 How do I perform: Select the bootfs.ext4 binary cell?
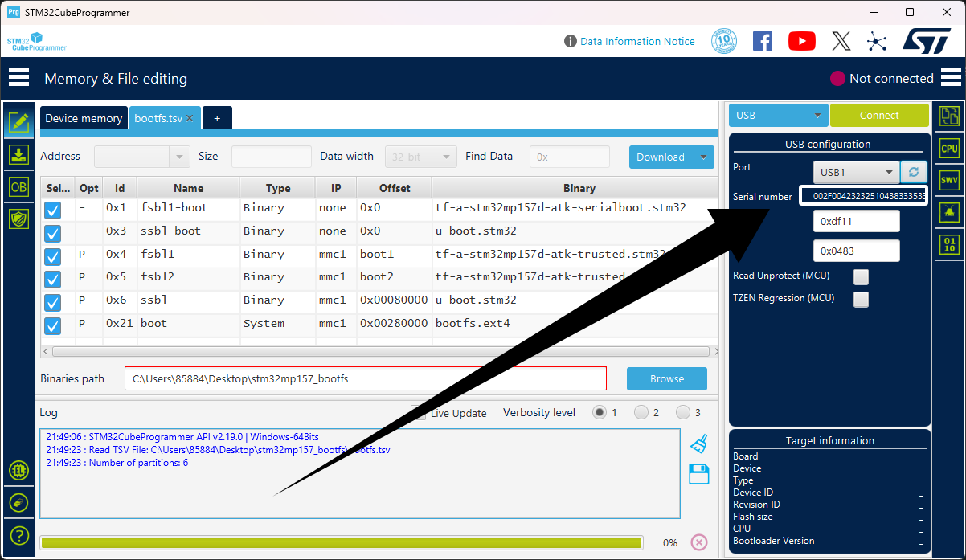pos(575,323)
